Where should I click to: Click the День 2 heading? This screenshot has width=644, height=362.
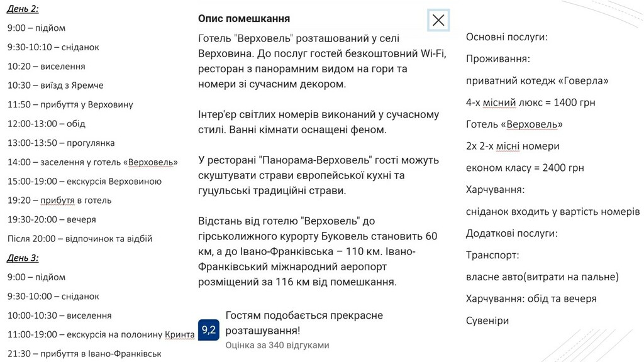pos(23,8)
